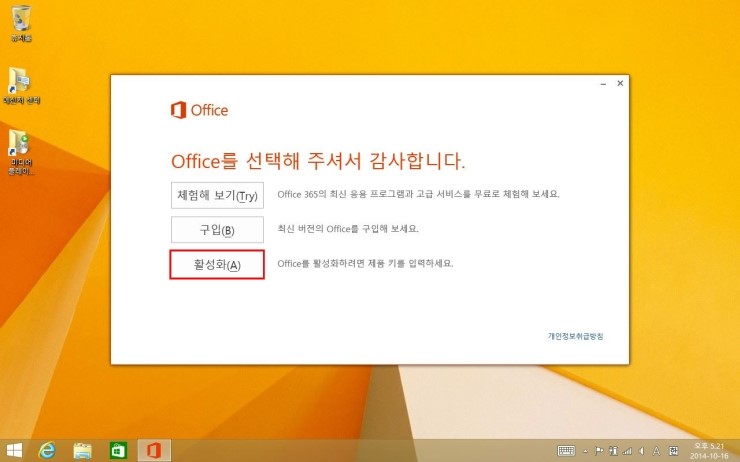Click the battery/power tray icon
This screenshot has height=462, width=740.
(613, 451)
